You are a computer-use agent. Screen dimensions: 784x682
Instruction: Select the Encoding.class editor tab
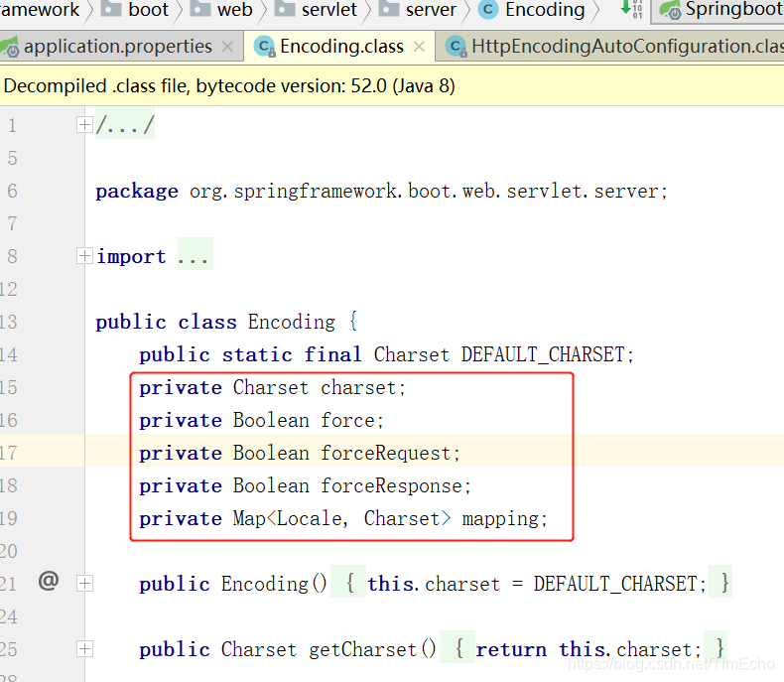coord(341,47)
